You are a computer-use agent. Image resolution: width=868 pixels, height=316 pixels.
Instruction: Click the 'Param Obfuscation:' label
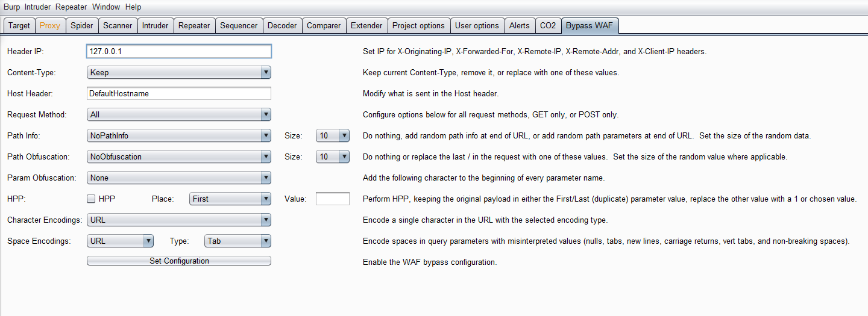click(x=42, y=178)
